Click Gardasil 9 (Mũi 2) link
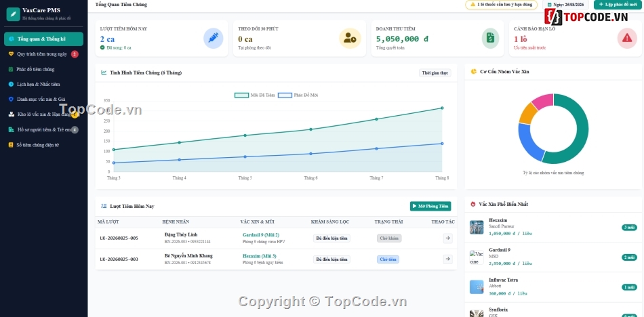644x317 pixels. click(x=261, y=235)
